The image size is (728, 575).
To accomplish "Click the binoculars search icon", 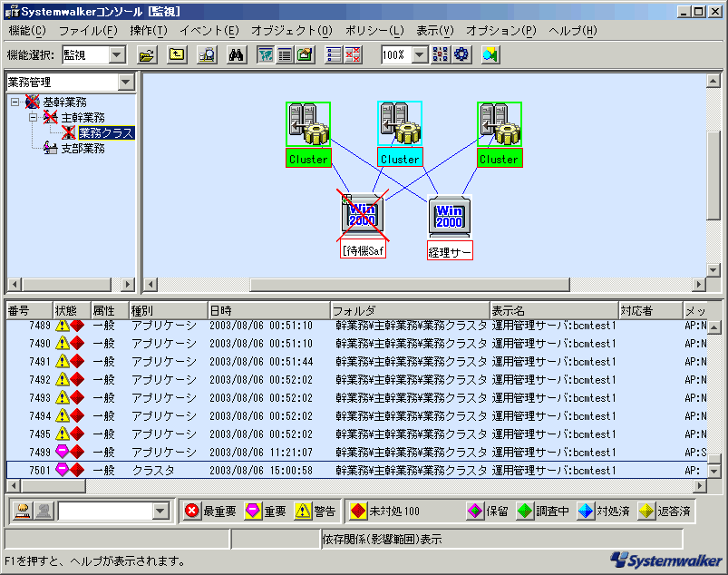I will [237, 55].
